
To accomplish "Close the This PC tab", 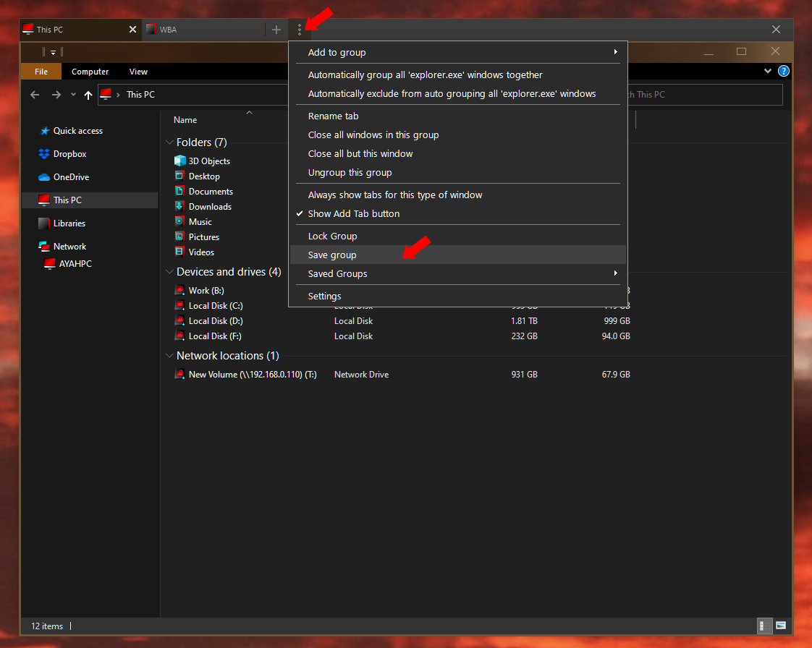I will [x=132, y=30].
